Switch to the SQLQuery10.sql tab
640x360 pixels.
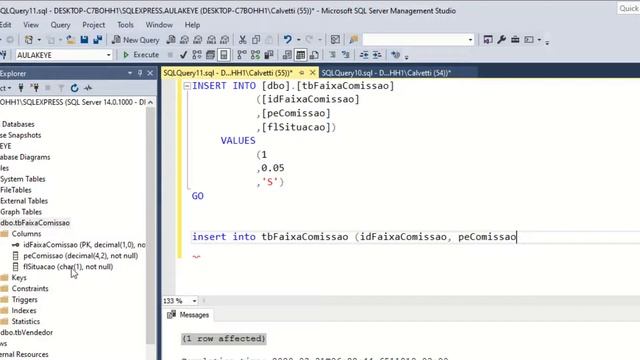(386, 73)
